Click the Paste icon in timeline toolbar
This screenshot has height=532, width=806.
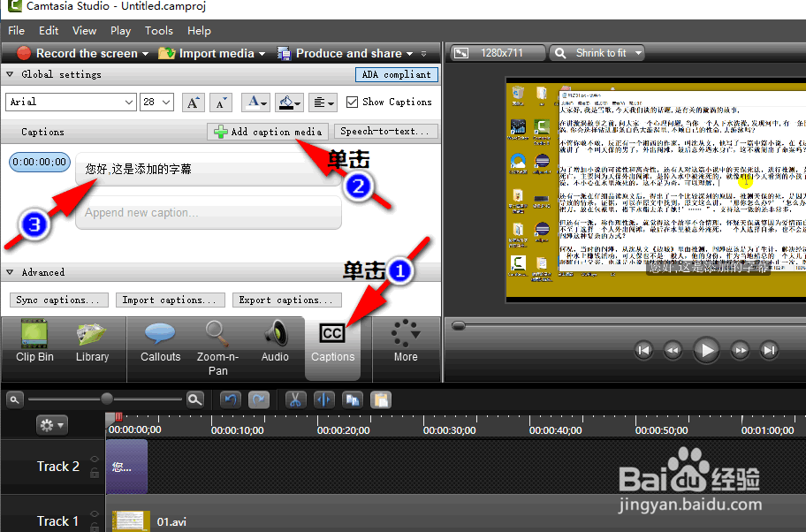coord(381,400)
